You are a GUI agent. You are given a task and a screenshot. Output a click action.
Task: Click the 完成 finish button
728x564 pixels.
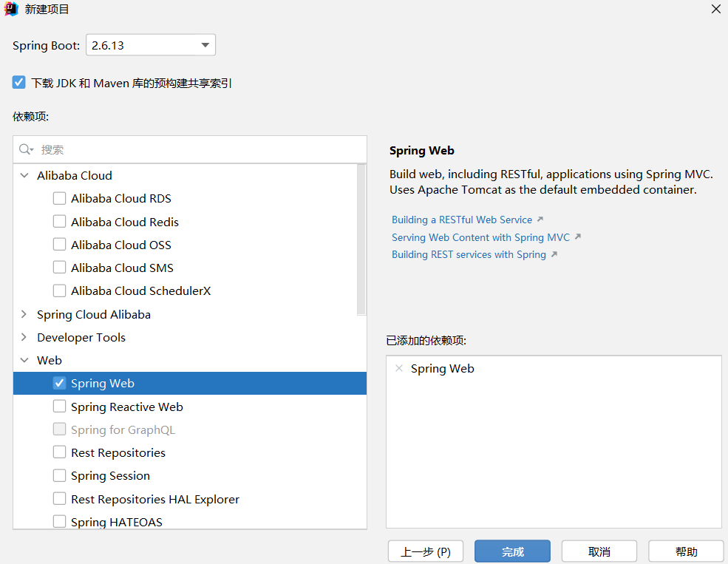pos(513,551)
